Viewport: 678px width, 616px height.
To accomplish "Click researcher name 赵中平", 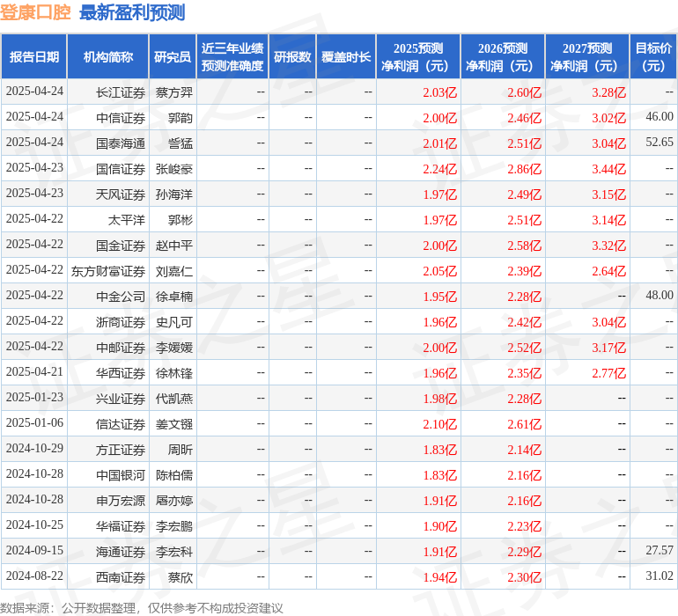I will pyautogui.click(x=173, y=246).
